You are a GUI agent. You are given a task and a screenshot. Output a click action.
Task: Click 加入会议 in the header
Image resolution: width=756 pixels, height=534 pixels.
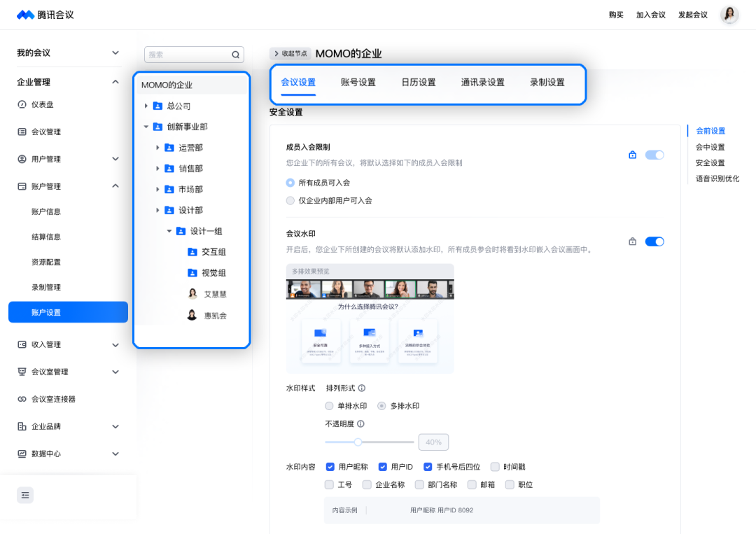pos(651,15)
